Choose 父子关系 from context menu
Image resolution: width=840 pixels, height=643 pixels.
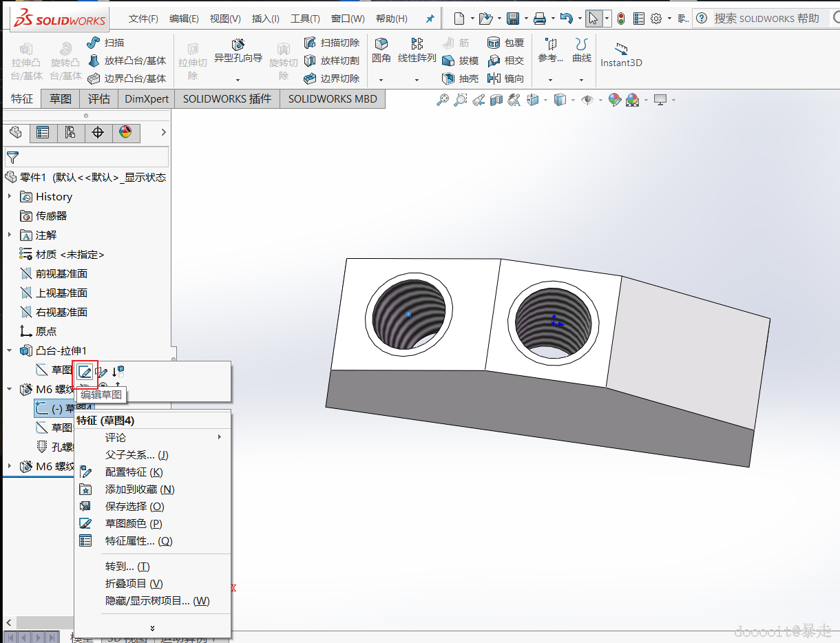tap(136, 455)
